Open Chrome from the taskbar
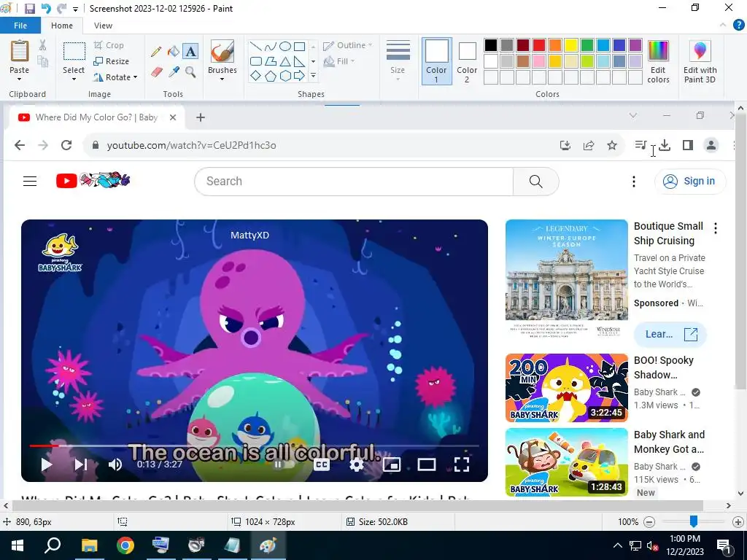This screenshot has width=747, height=560. pos(125,545)
